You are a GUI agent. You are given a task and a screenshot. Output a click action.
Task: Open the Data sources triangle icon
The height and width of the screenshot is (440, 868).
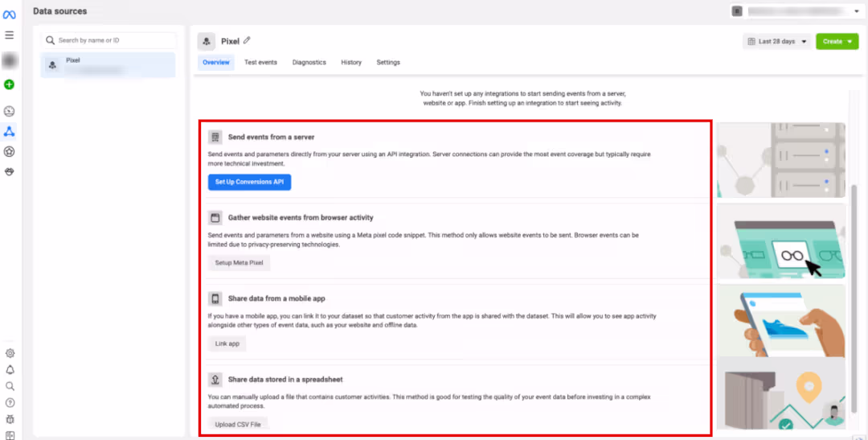coord(9,131)
